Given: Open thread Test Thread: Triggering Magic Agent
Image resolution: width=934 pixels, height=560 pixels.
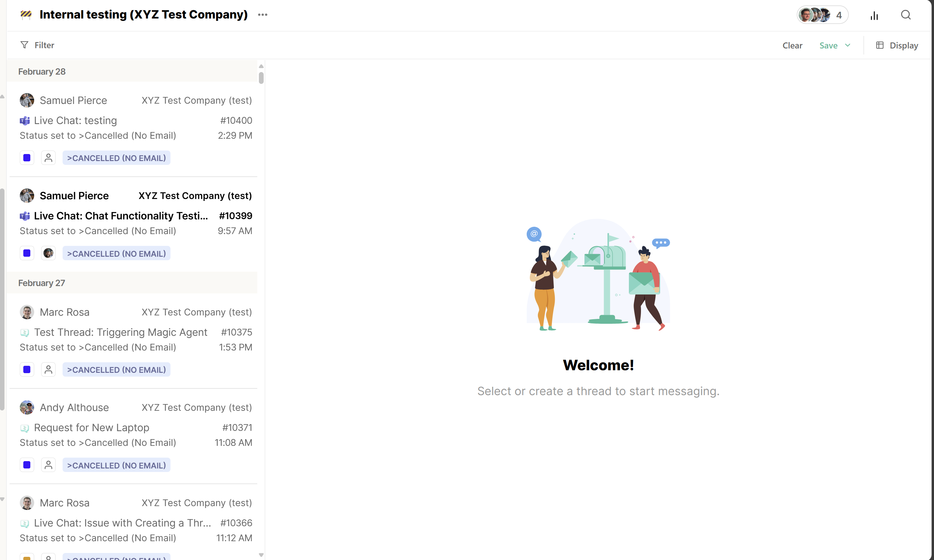Looking at the screenshot, I should click(x=120, y=332).
